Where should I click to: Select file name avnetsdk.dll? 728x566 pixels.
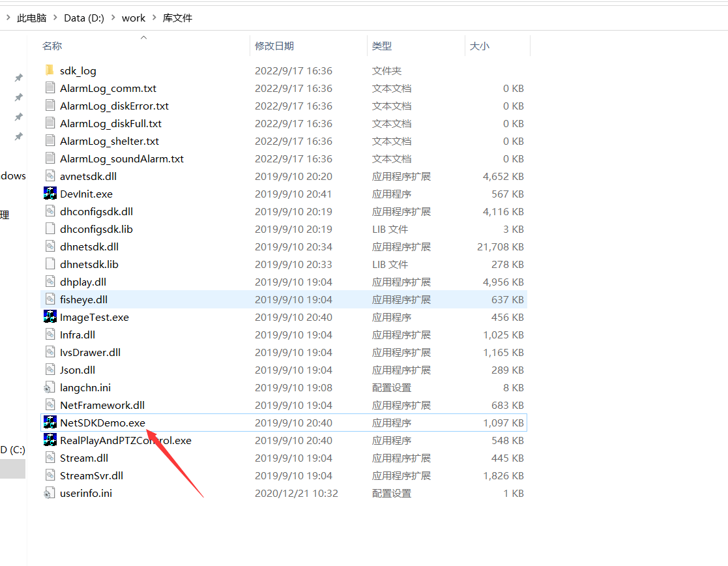(x=88, y=176)
